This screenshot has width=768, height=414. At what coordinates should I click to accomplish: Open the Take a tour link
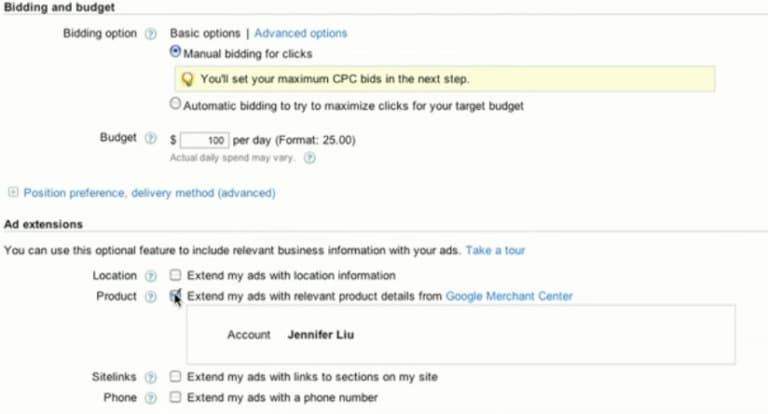495,250
